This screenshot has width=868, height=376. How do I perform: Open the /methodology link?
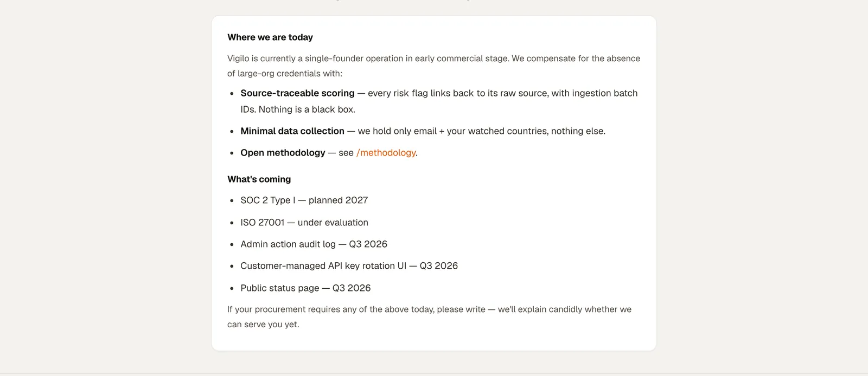point(386,153)
